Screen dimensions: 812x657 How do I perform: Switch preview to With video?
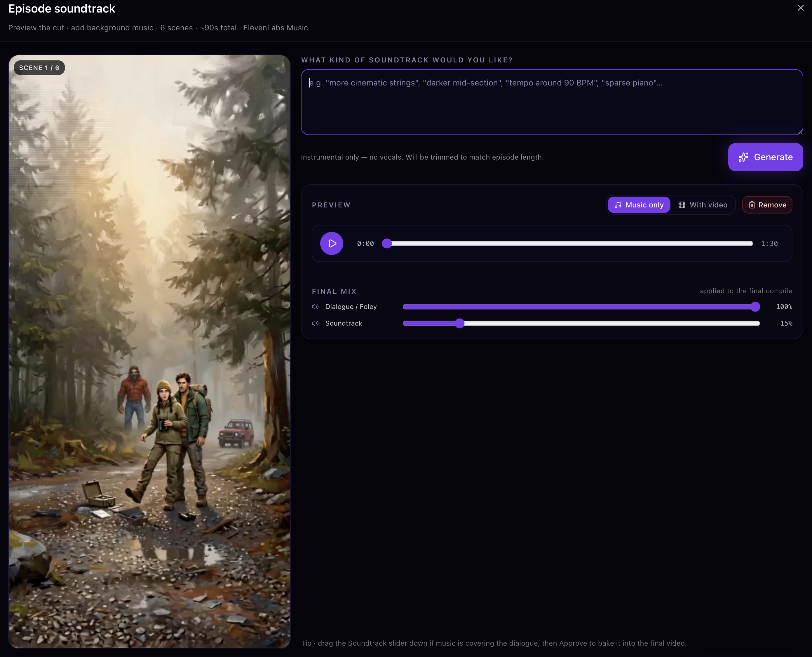703,205
